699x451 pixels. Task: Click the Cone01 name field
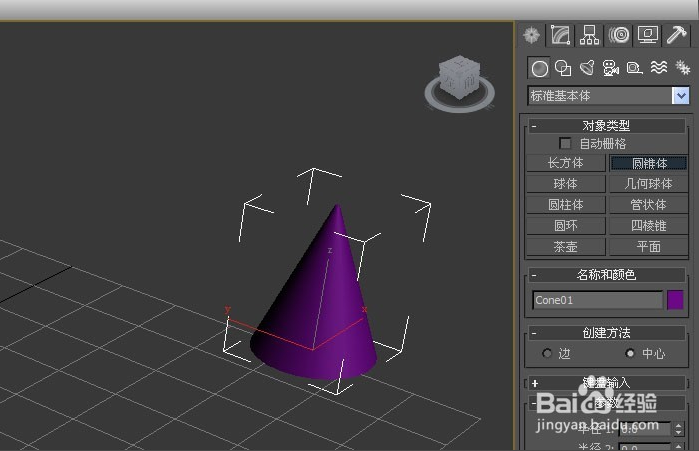click(x=597, y=300)
